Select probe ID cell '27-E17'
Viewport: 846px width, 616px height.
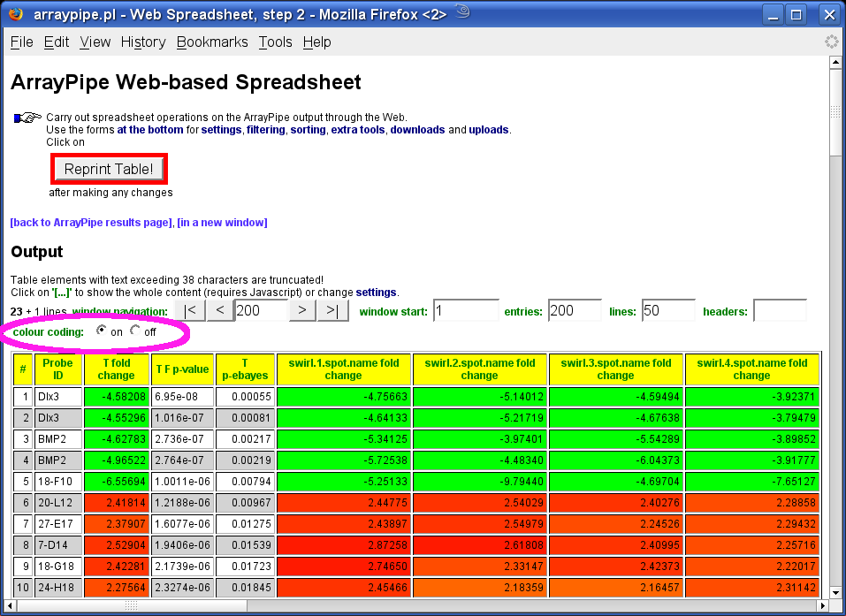tap(57, 524)
